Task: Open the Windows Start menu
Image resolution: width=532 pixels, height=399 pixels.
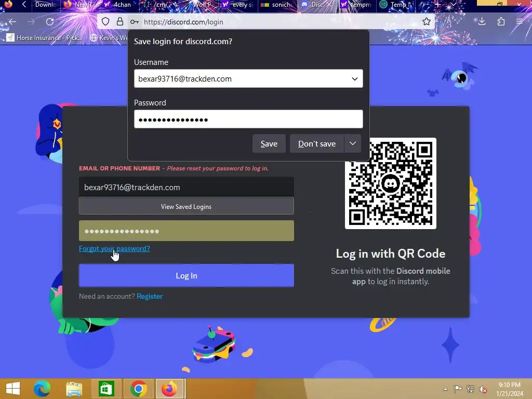Action: [13, 389]
